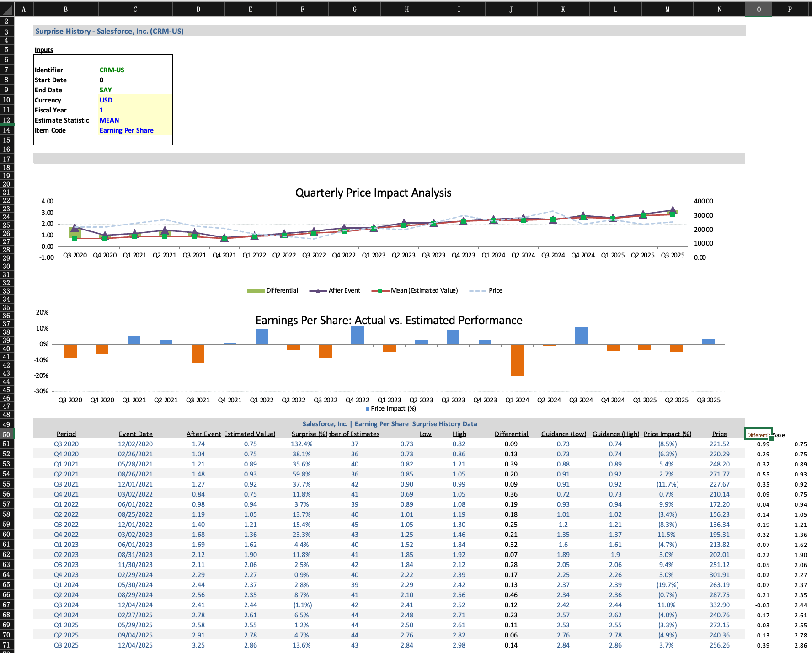Screen dimensions: 812x653
Task: Select row 50 header
Action: point(7,434)
